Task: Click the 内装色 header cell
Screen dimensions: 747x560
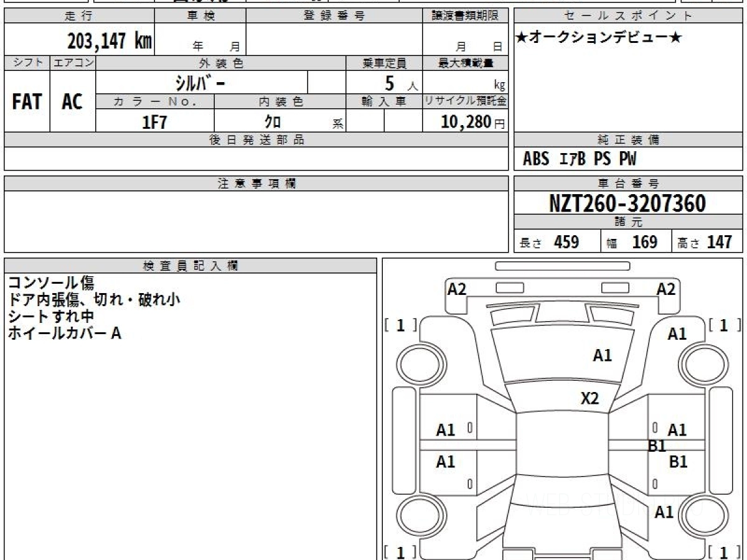Action: pos(280,101)
